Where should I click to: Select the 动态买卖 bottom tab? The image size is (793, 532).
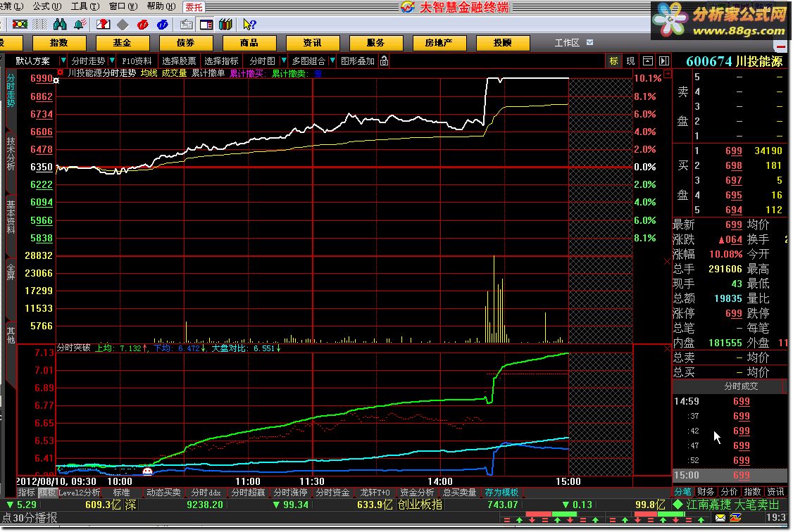click(x=163, y=492)
